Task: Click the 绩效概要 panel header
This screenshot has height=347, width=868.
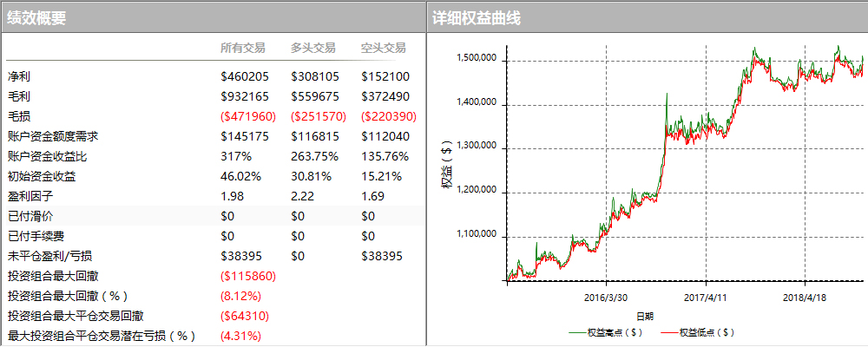Action: click(x=36, y=18)
